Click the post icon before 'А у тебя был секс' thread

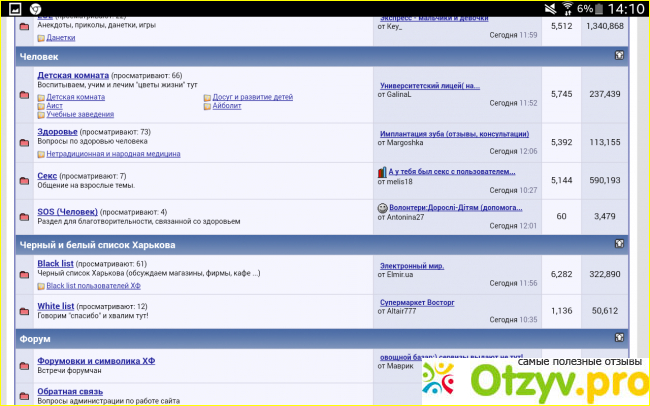[382, 171]
